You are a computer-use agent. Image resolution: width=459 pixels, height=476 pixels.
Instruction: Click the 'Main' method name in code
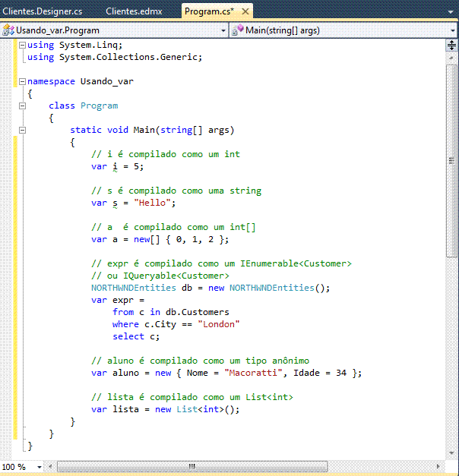[144, 131]
